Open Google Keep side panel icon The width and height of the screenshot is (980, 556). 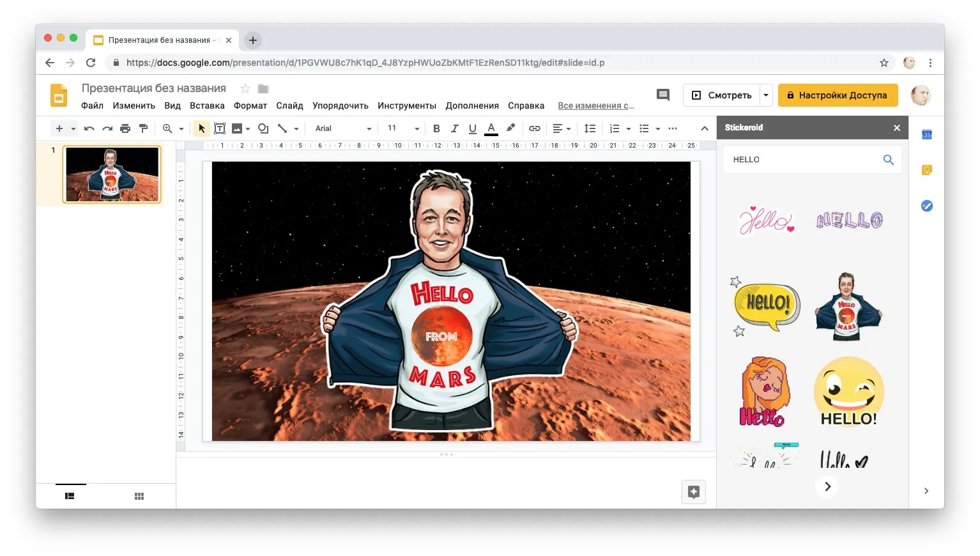coord(927,170)
